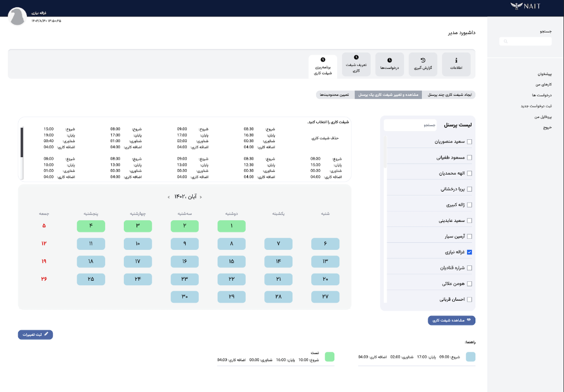
Task: Select day 13 on the calendar
Action: click(x=325, y=262)
